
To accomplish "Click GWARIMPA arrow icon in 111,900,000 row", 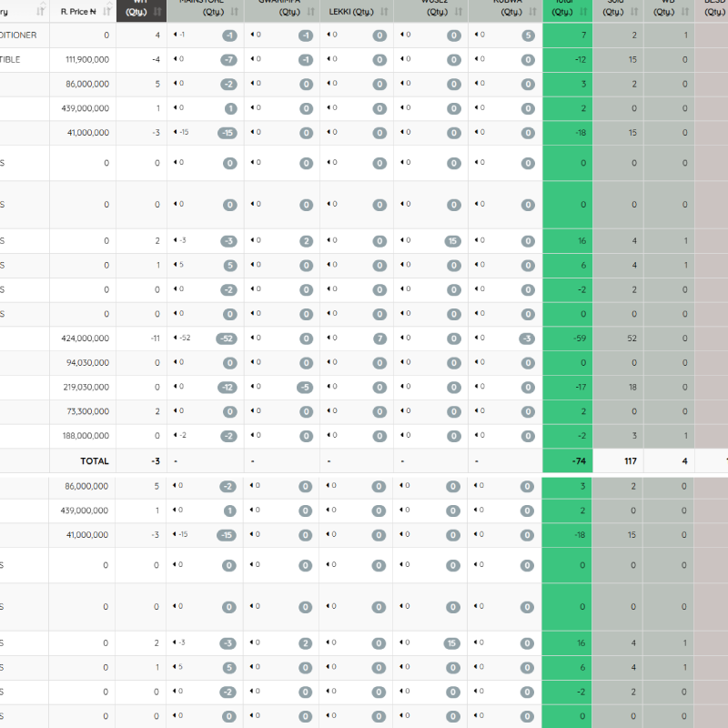I will (253, 59).
